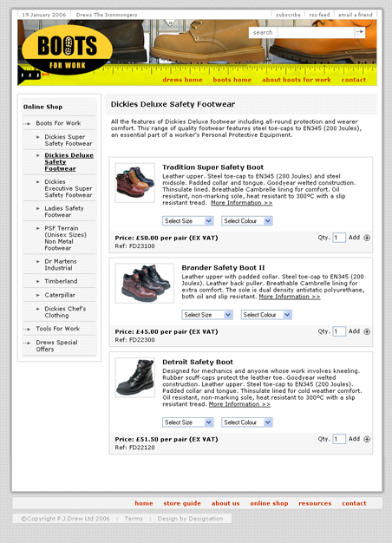This screenshot has height=543, width=392.
Task: Go to 'about boots for work' in the yellow nav
Action: [x=297, y=80]
